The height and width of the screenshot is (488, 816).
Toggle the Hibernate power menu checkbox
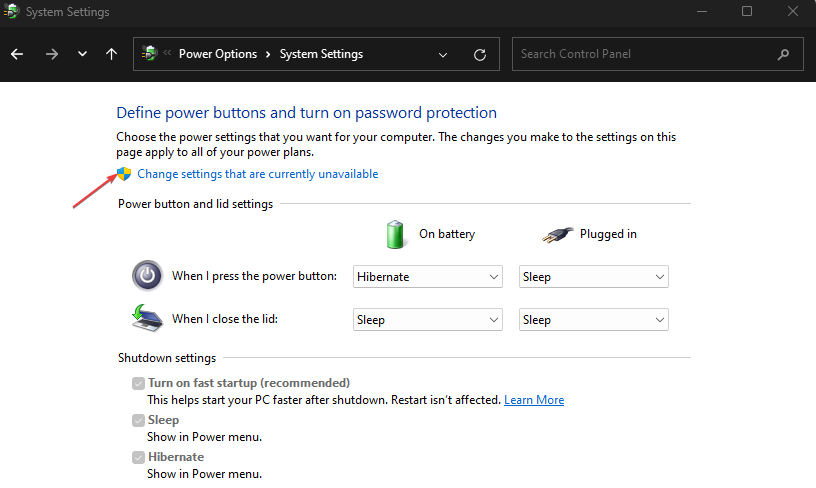coord(138,457)
